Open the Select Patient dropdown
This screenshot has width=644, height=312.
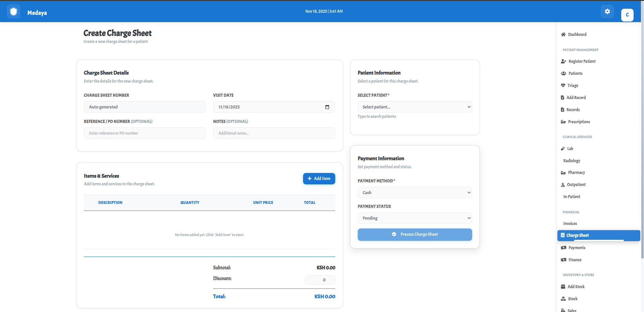pyautogui.click(x=414, y=107)
